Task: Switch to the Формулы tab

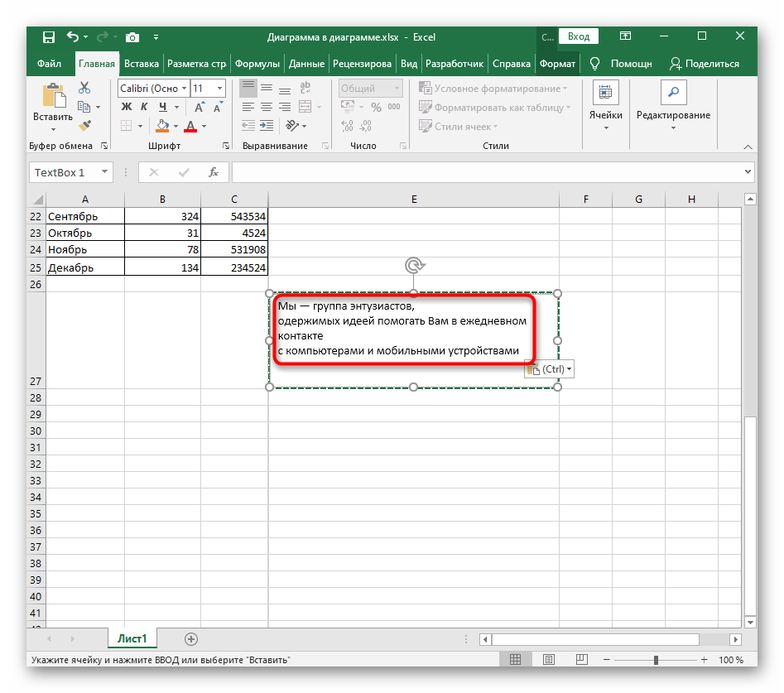Action: (x=257, y=64)
